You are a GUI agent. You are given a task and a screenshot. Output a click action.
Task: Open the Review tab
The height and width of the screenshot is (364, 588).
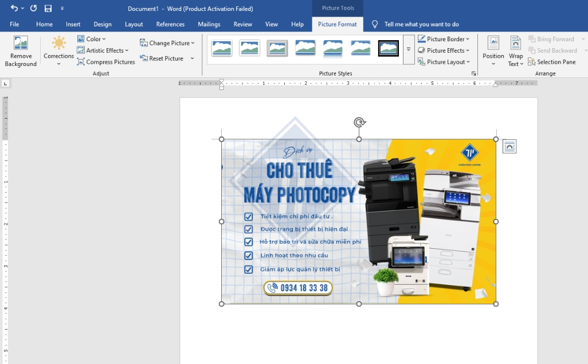point(242,24)
